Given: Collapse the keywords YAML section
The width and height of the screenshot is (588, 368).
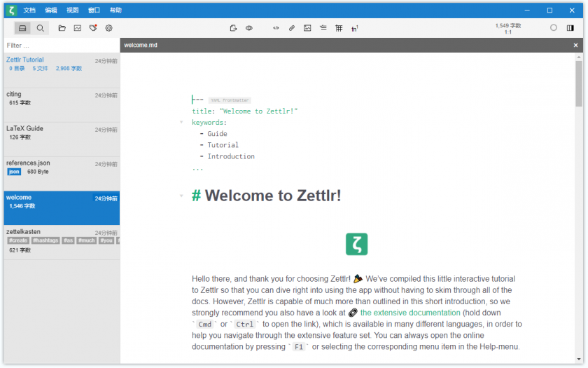Looking at the screenshot, I should pos(181,122).
